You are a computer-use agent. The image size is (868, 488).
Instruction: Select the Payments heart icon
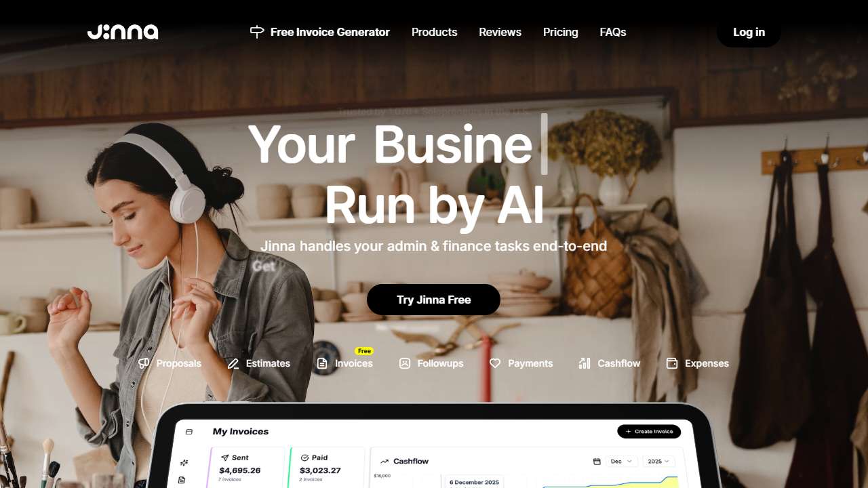(x=495, y=363)
